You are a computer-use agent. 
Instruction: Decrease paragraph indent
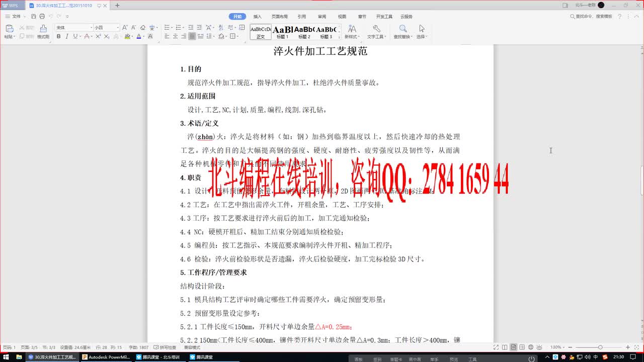click(x=191, y=28)
